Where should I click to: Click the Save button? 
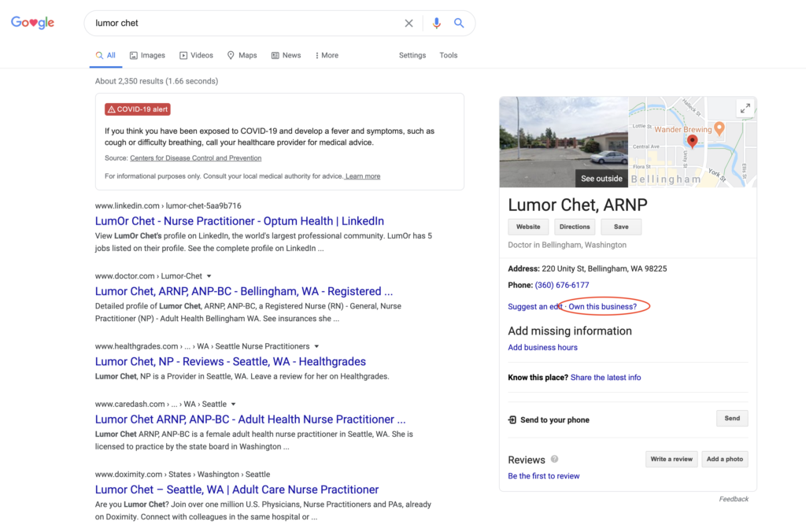(621, 227)
